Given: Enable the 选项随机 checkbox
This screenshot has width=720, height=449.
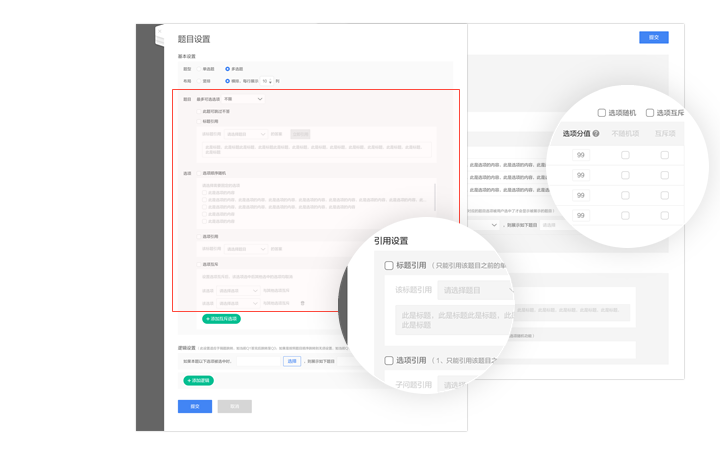Looking at the screenshot, I should pyautogui.click(x=602, y=113).
